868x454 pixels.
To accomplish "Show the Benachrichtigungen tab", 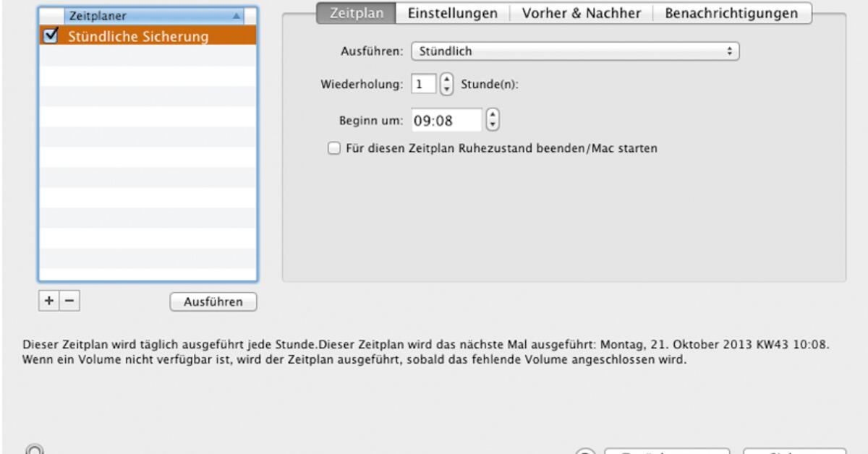I will point(733,13).
